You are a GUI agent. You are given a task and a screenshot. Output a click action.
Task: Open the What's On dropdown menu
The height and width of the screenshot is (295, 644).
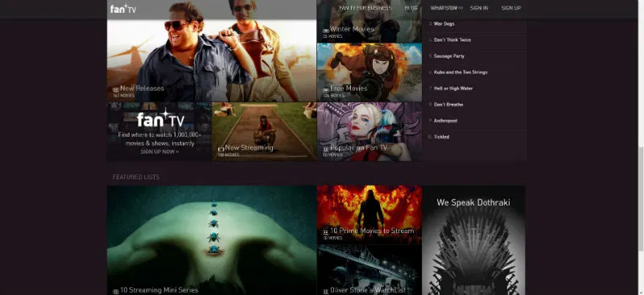point(446,8)
